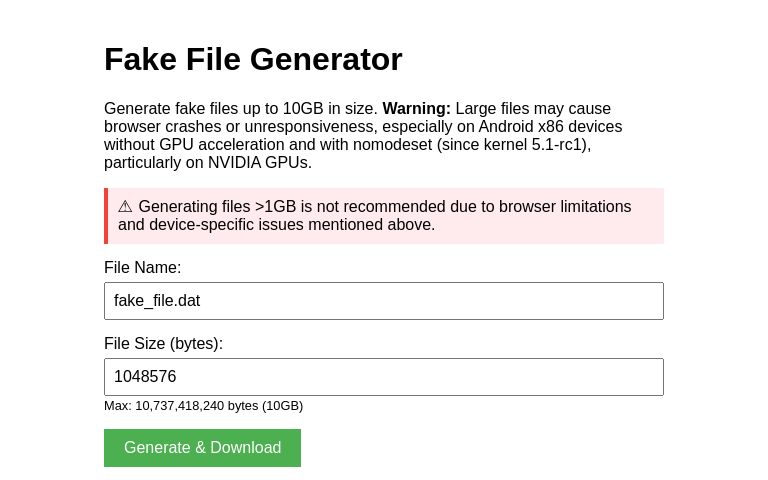The height and width of the screenshot is (480, 768).
Task: Click "(10GB)" in the max size hint
Action: (x=282, y=405)
